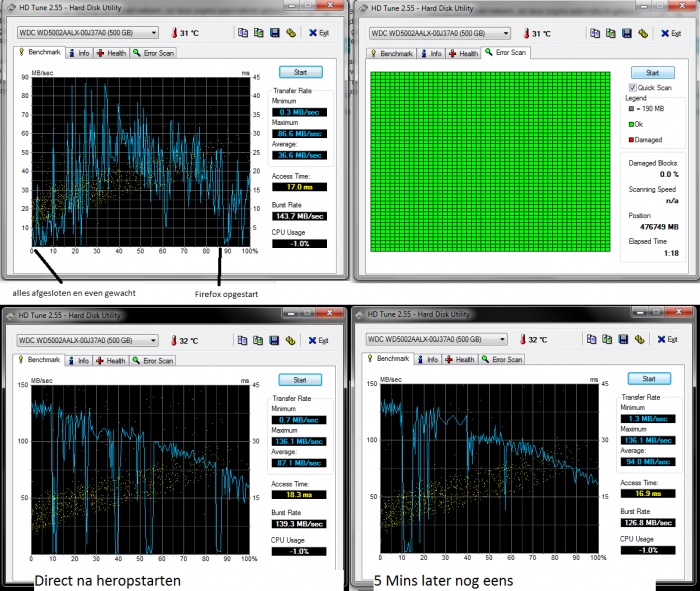The width and height of the screenshot is (700, 591).
Task: Select Error Scan tab in top-left window
Action: click(x=153, y=53)
